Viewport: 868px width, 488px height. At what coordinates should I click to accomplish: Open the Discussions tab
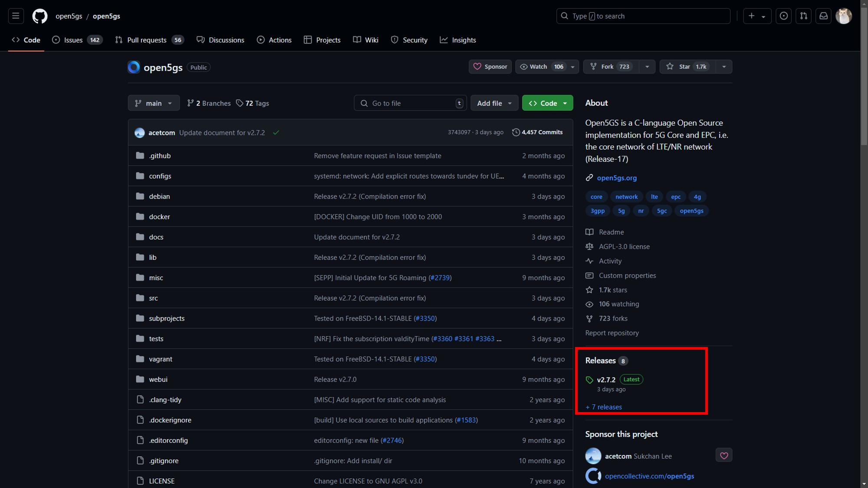220,40
